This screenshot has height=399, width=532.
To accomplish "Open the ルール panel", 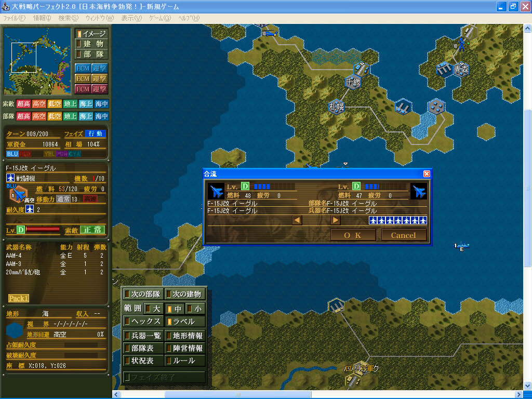I will click(x=185, y=361).
